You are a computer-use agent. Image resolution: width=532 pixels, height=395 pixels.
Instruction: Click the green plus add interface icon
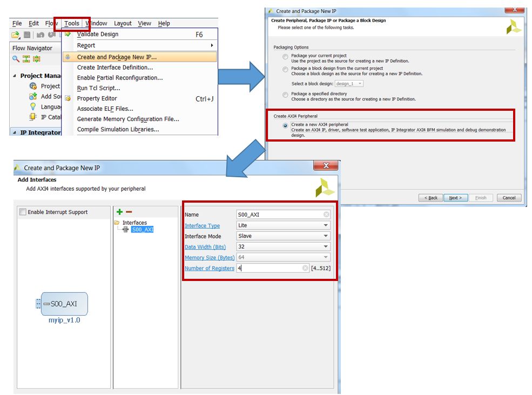pos(120,212)
